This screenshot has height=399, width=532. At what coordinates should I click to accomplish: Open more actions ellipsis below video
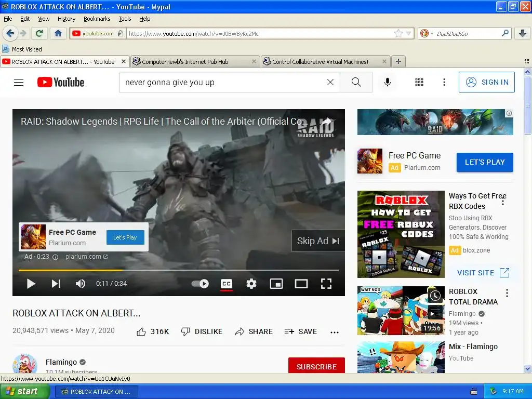coord(335,332)
